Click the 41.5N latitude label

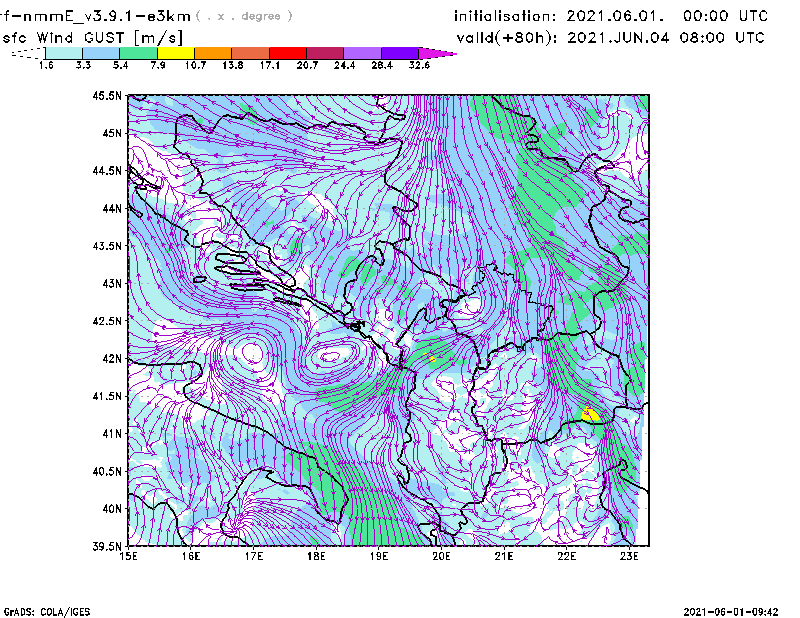coord(107,396)
